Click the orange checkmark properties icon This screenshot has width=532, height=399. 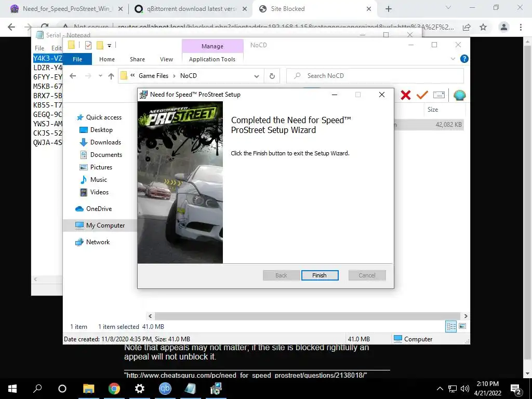tap(422, 95)
